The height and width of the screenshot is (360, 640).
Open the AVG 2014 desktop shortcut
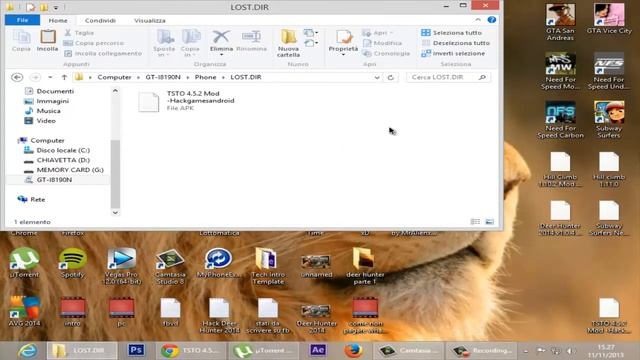[x=24, y=311]
